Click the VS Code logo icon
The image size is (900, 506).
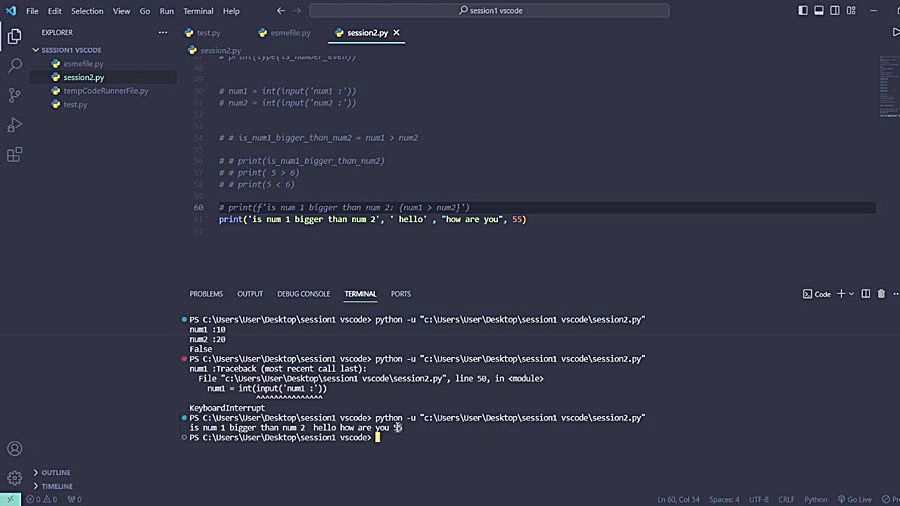pos(11,11)
